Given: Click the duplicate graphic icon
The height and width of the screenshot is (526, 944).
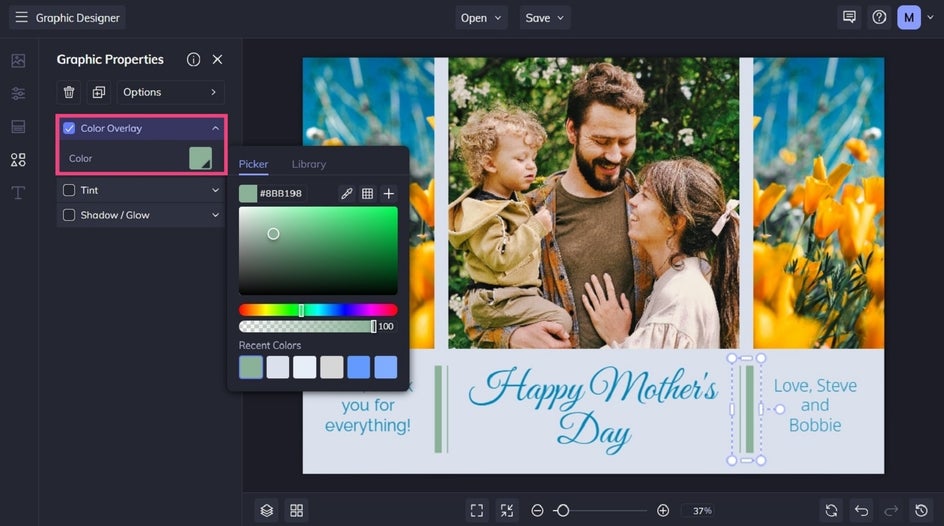Looking at the screenshot, I should tap(99, 92).
